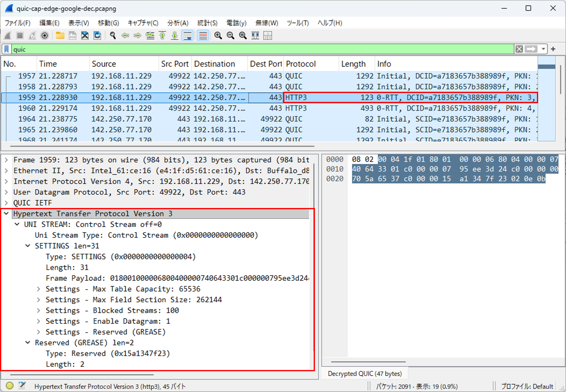Expand the Ethernet II tree row

click(6, 171)
